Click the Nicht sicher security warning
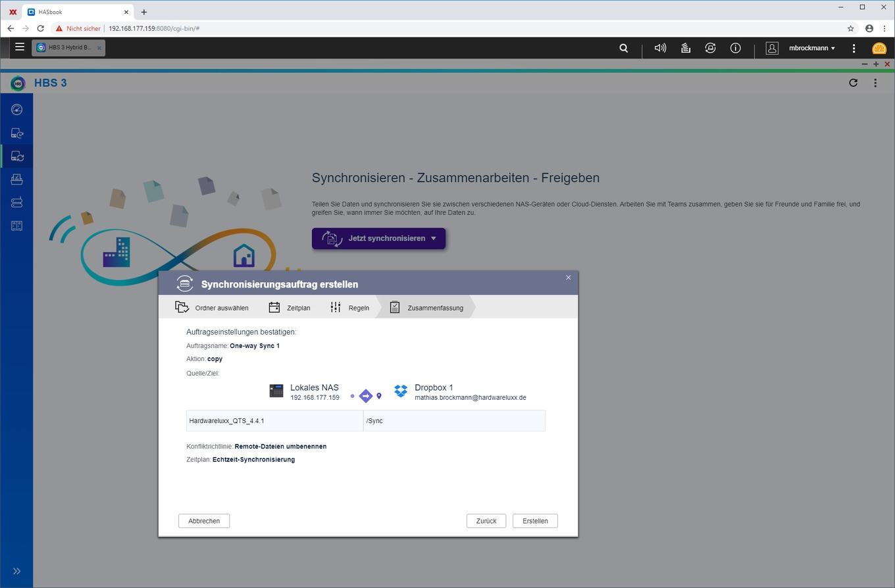This screenshot has width=895, height=588. (78, 28)
